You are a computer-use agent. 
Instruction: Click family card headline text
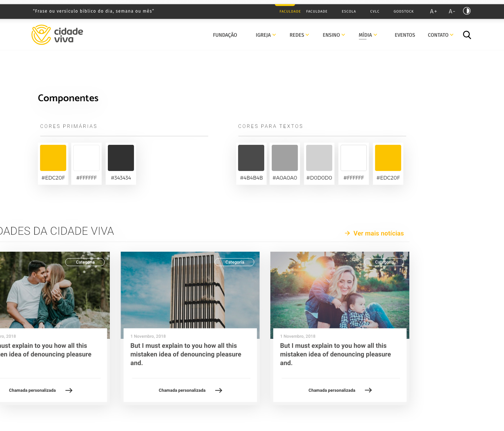coord(336,354)
